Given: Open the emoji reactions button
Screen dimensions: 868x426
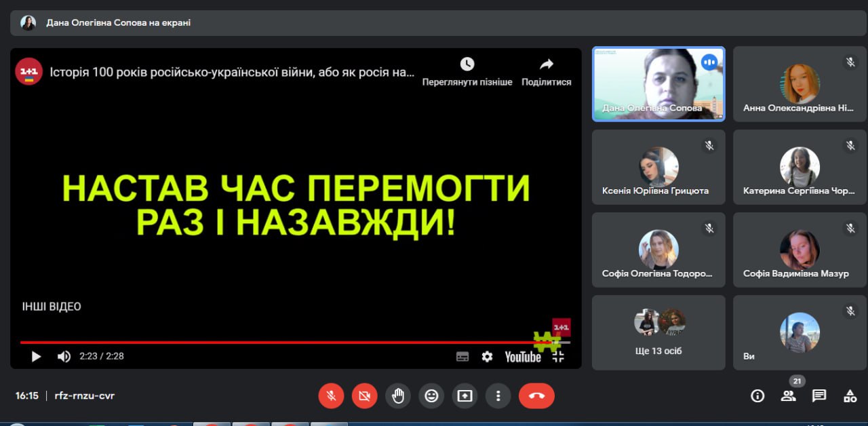Looking at the screenshot, I should tap(431, 395).
